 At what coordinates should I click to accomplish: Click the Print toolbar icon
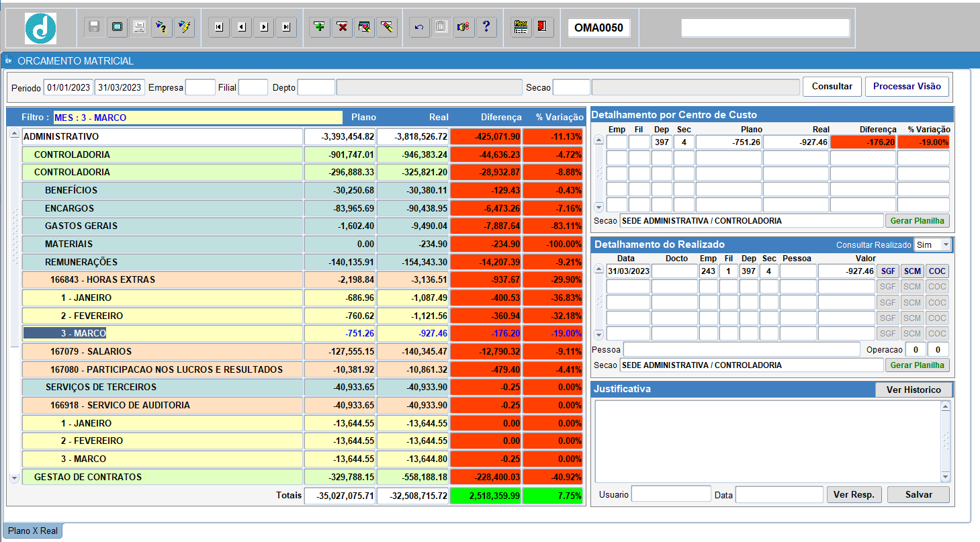pyautogui.click(x=140, y=27)
